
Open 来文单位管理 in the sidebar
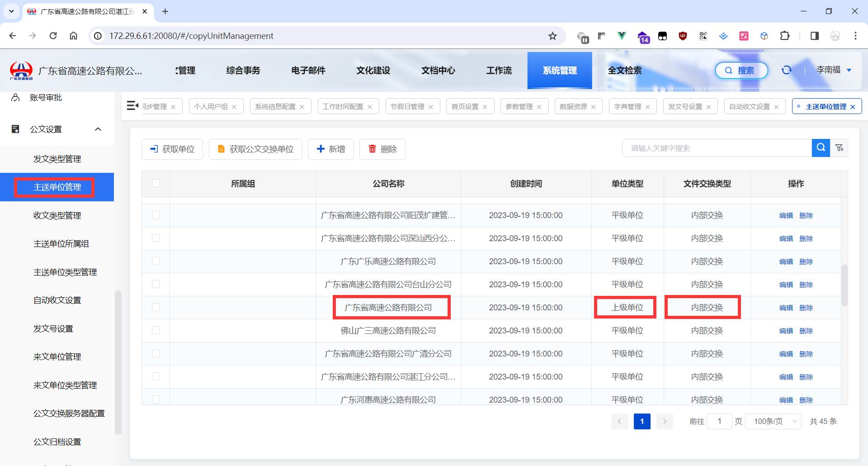pyautogui.click(x=57, y=357)
